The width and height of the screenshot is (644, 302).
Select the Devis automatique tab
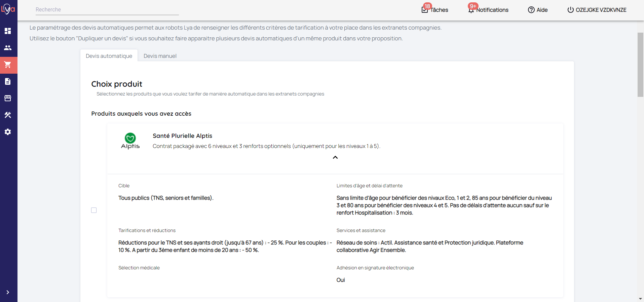109,56
